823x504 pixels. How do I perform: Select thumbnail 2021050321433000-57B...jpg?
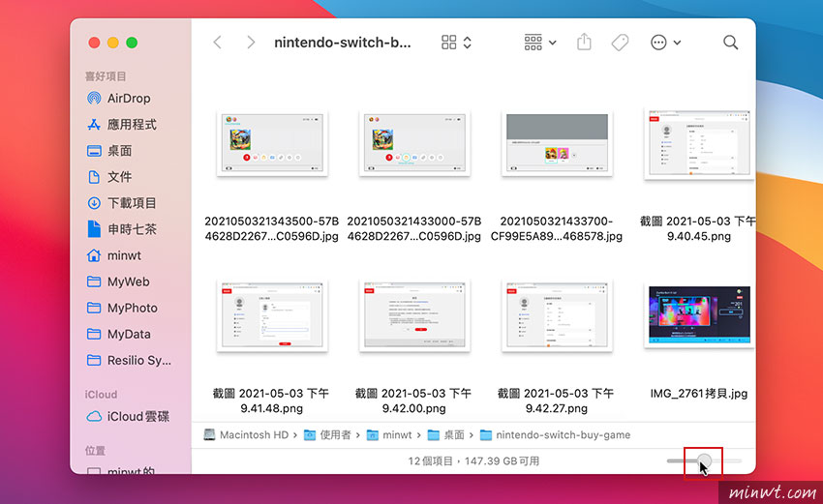(x=414, y=143)
